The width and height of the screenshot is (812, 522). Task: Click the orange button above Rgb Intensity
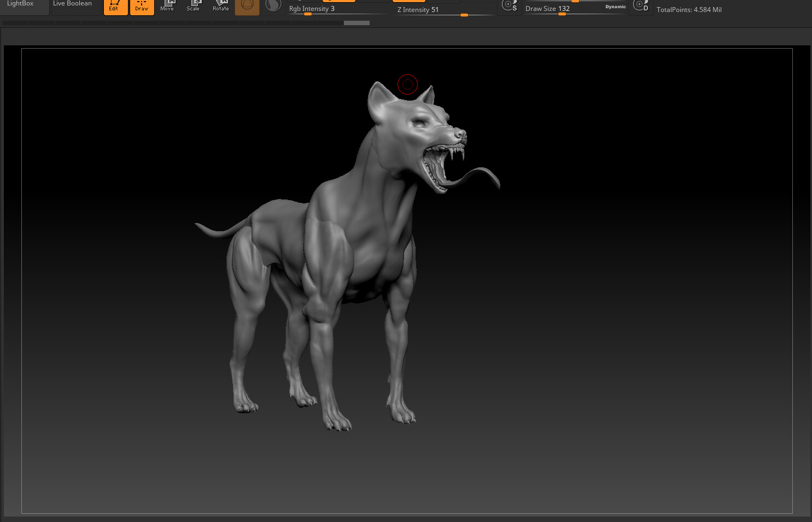click(x=339, y=1)
